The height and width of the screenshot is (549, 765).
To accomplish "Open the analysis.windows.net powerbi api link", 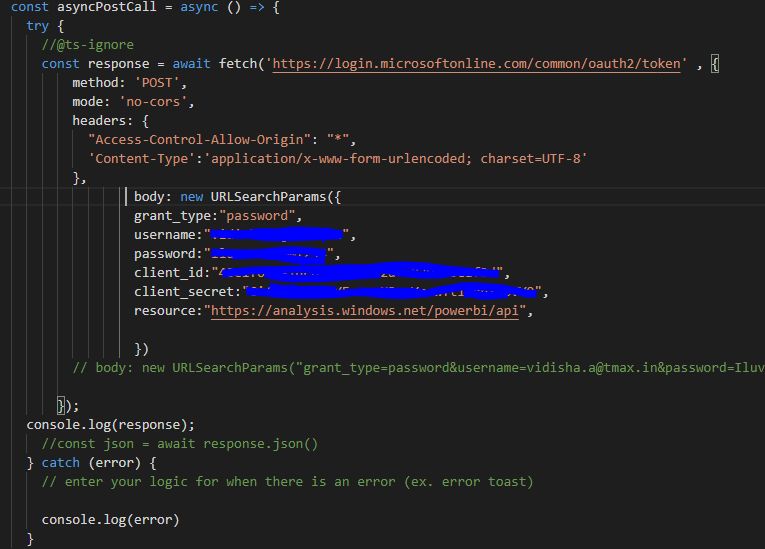I will pyautogui.click(x=364, y=311).
